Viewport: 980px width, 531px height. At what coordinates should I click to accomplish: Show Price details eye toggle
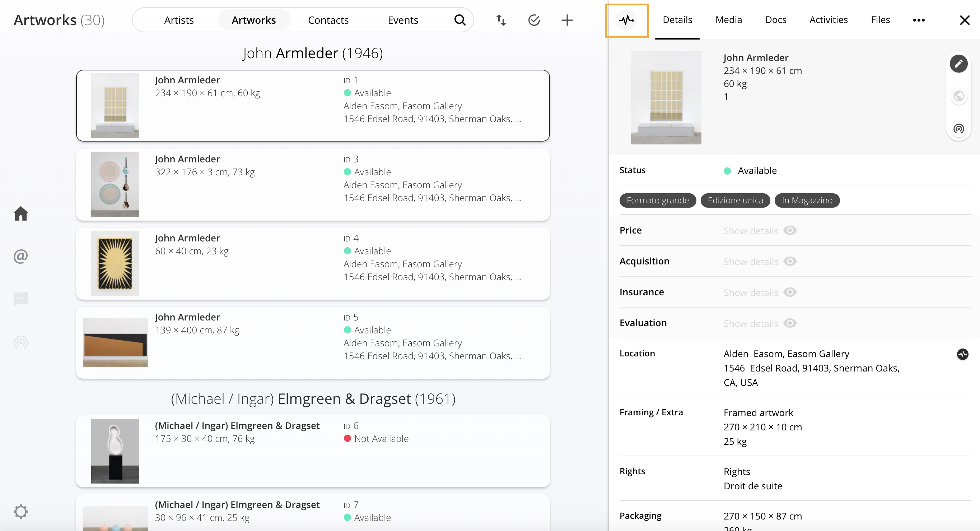click(x=790, y=230)
